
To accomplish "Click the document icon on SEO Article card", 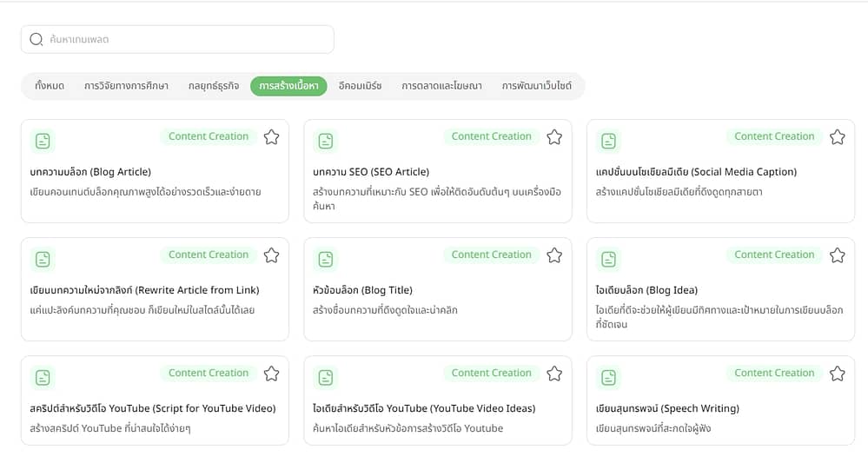I will (x=326, y=141).
